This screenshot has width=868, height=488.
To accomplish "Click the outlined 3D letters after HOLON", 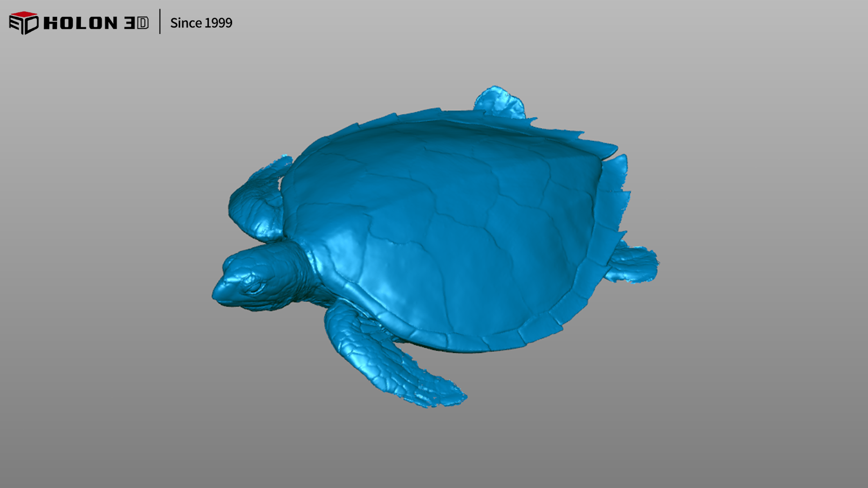I will click(x=136, y=23).
